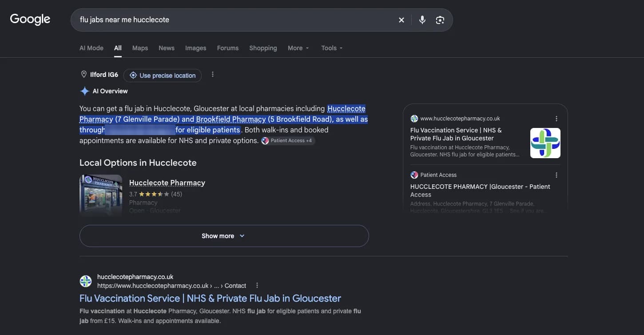Screen dimensions: 644x335
Task: Open the Tools dropdown
Action: 332,48
